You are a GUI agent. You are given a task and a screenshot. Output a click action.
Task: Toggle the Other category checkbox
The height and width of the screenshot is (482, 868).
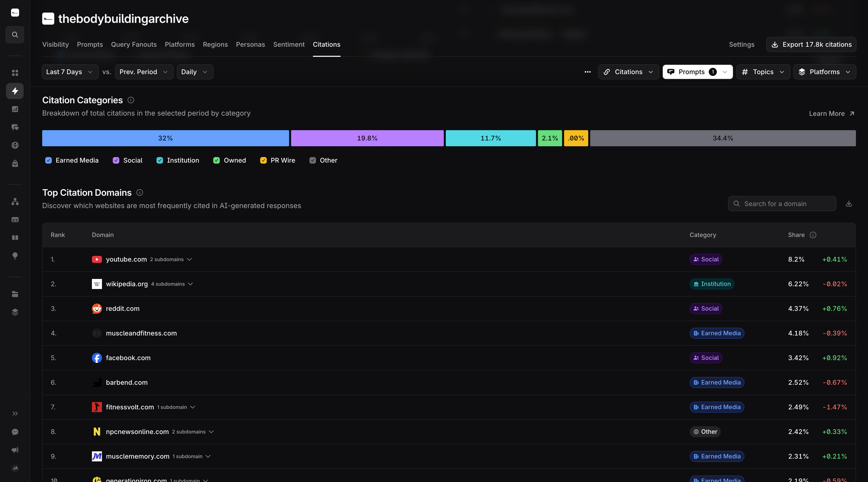tap(313, 160)
